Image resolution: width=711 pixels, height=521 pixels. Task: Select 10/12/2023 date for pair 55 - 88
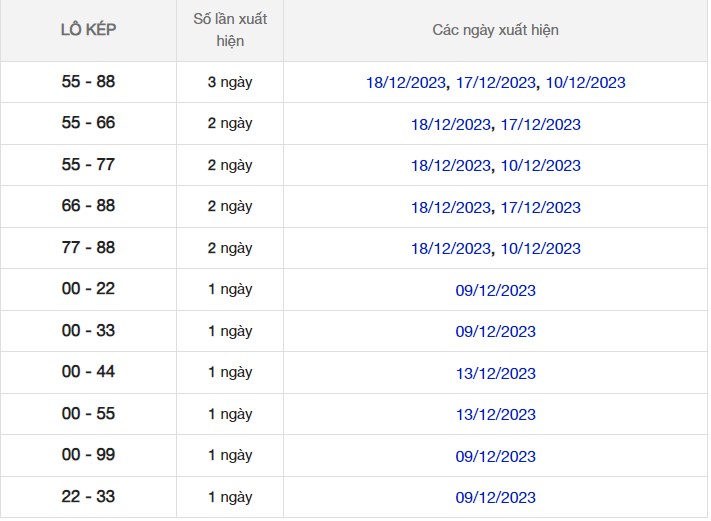pyautogui.click(x=585, y=83)
